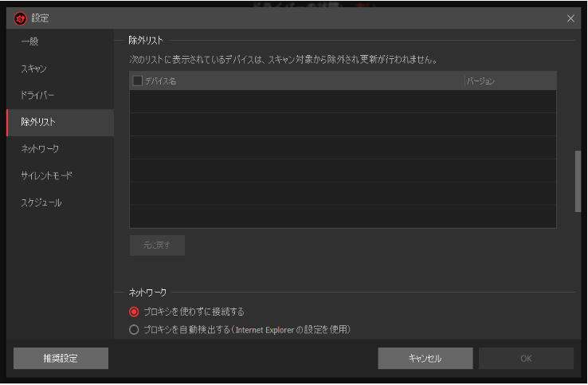Select the 除外リスト sidebar item

click(x=60, y=122)
